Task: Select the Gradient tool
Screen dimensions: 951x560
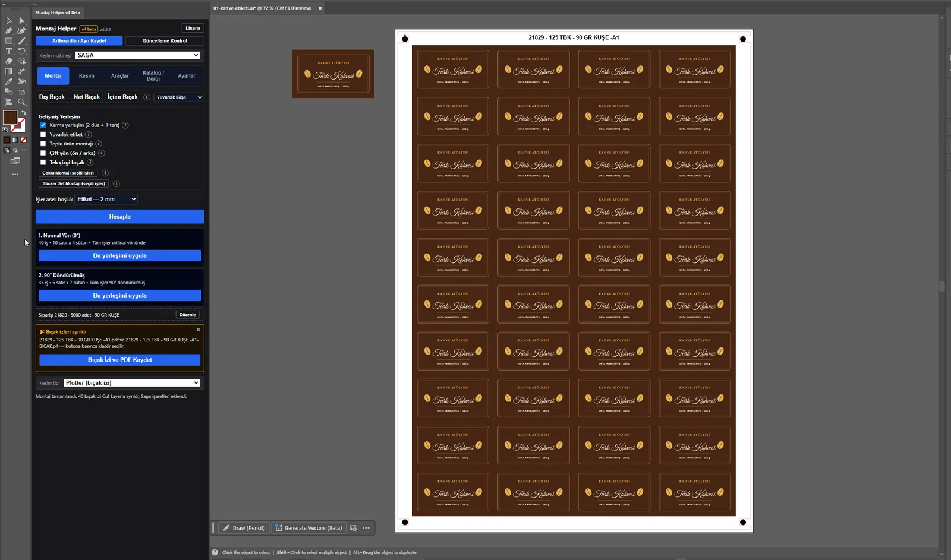Action: pyautogui.click(x=9, y=71)
